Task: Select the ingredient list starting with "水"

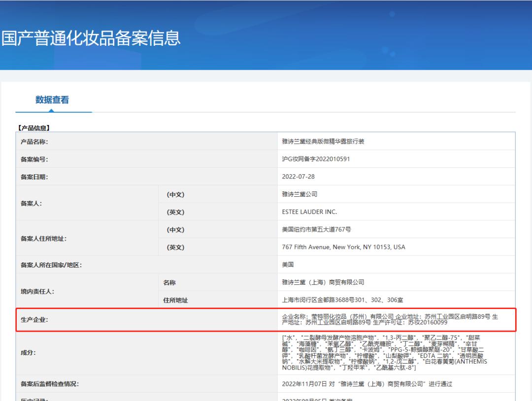Action: [384, 352]
